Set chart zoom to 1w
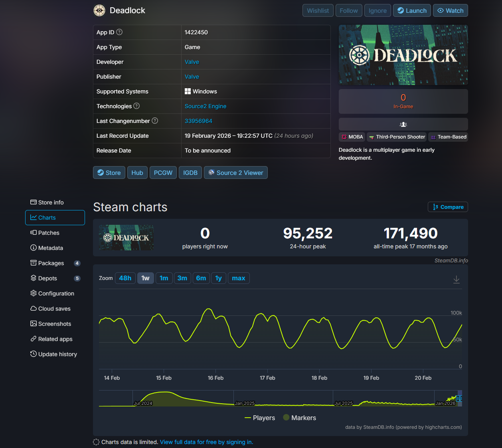 point(145,278)
